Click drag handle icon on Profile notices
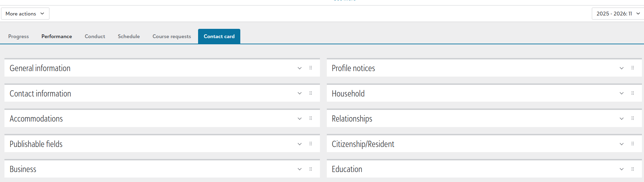Image resolution: width=644 pixels, height=182 pixels. coord(633,68)
